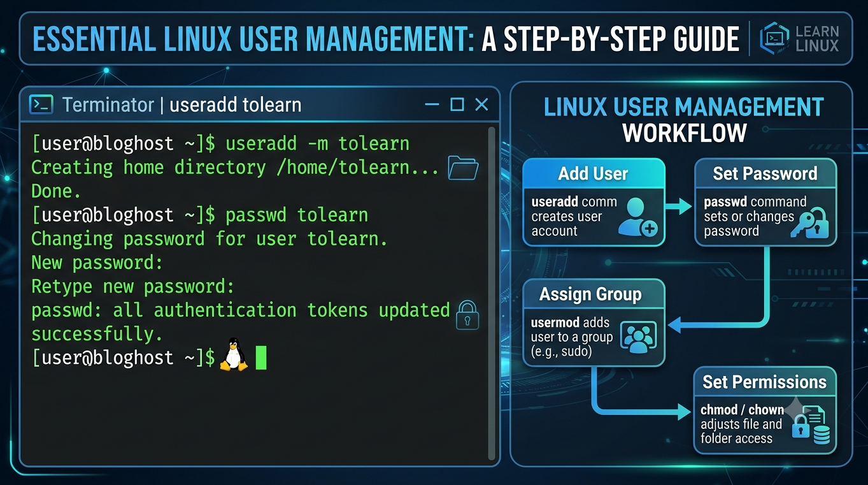Click the folder icon beside the home directory line
The width and height of the screenshot is (868, 485).
[x=463, y=167]
